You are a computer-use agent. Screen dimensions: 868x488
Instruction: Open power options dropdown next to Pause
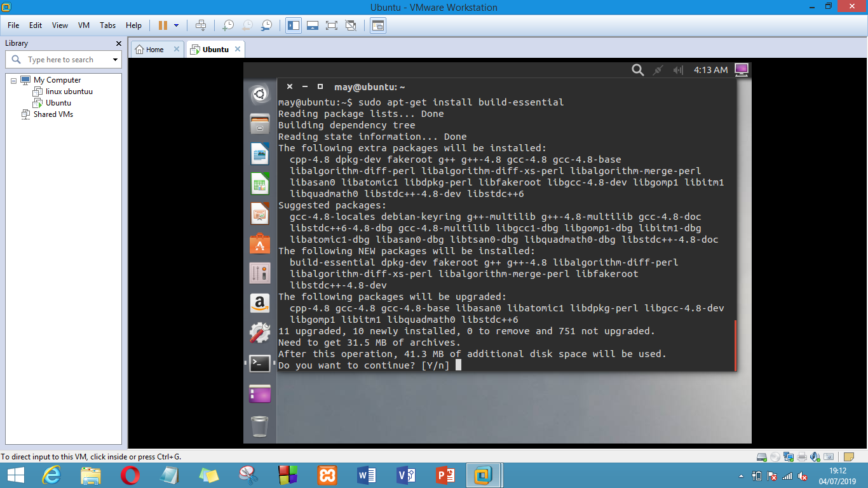[177, 25]
